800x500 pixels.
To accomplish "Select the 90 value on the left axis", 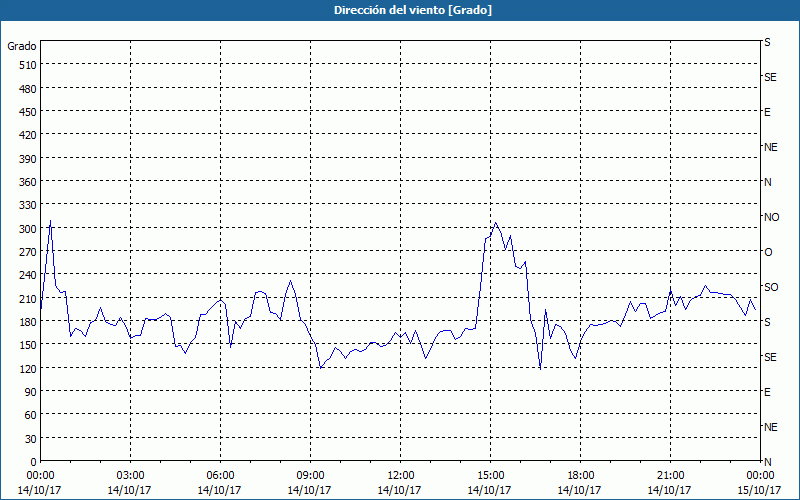I will click(x=31, y=392).
